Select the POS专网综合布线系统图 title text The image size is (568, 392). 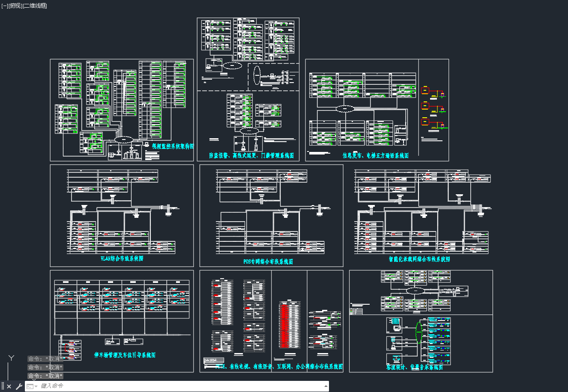click(x=268, y=261)
